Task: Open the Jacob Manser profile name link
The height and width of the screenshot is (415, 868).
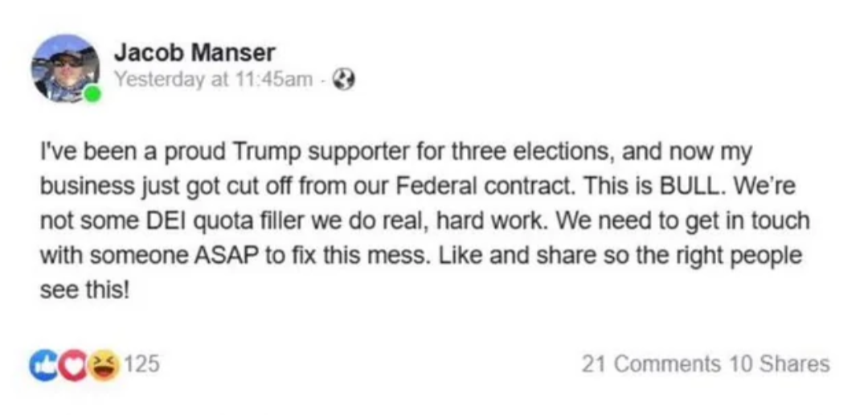Action: pos(194,53)
